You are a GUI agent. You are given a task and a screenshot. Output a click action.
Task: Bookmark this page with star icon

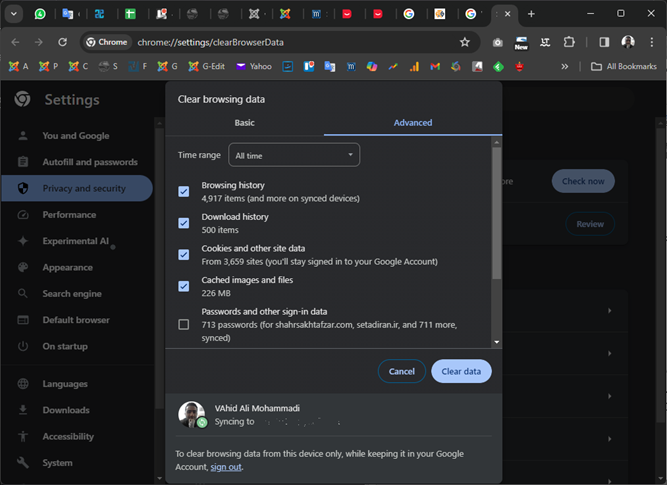[465, 42]
